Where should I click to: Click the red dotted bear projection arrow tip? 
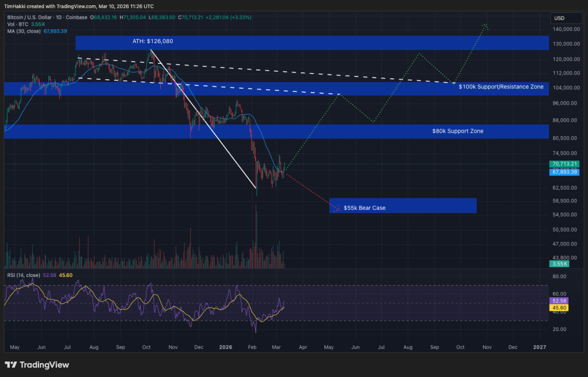pyautogui.click(x=337, y=209)
